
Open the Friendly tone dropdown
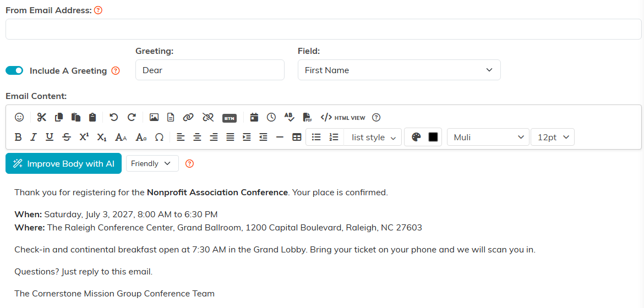click(152, 163)
